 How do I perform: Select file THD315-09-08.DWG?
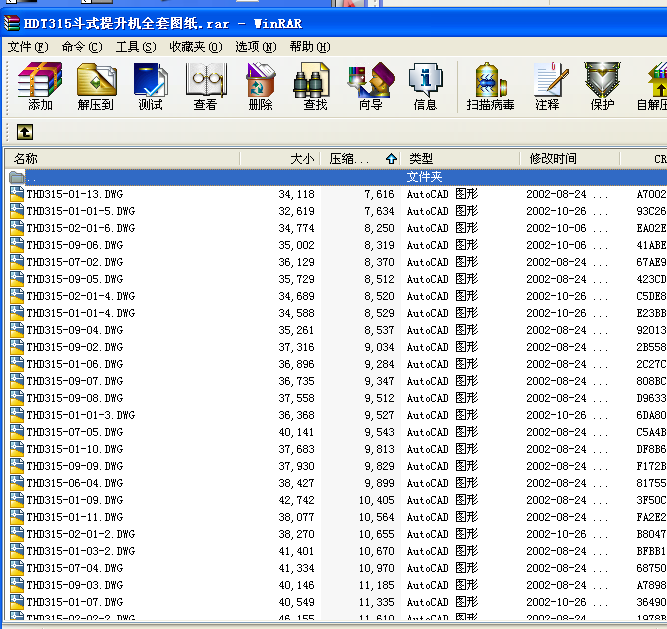click(x=75, y=398)
